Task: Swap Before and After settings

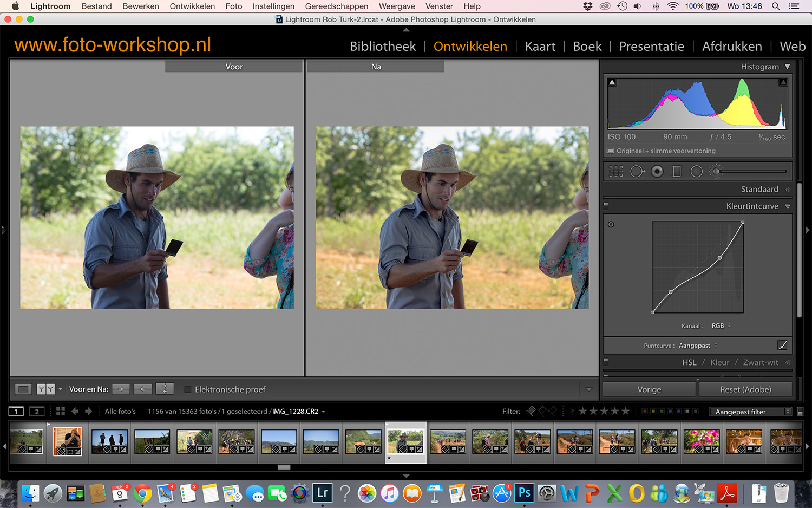Action: (x=165, y=389)
